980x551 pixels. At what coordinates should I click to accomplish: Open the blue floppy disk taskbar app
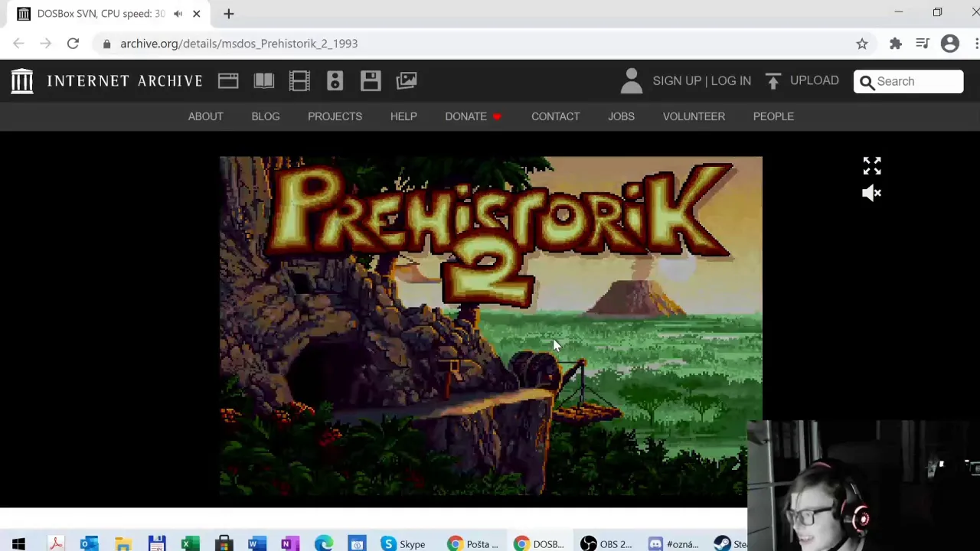coord(157,544)
